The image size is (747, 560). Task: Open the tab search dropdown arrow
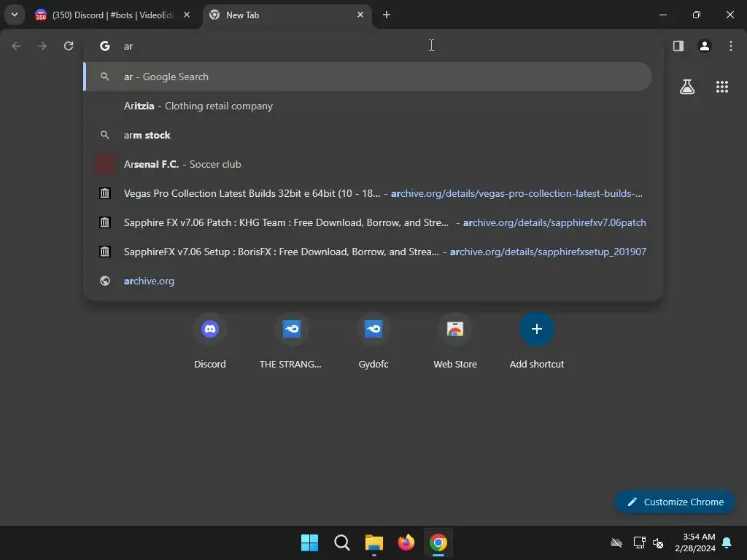click(15, 15)
